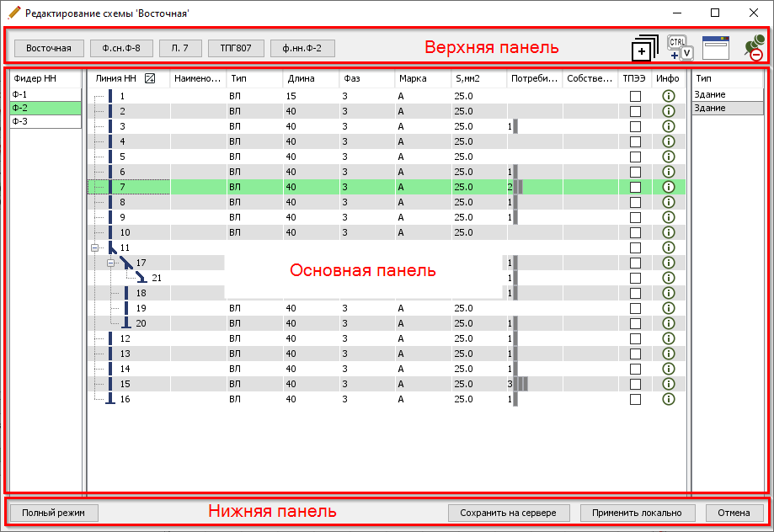Toggle the ТПЭЭ checkbox for line 8
Screen dimensions: 774x532
tap(635, 202)
